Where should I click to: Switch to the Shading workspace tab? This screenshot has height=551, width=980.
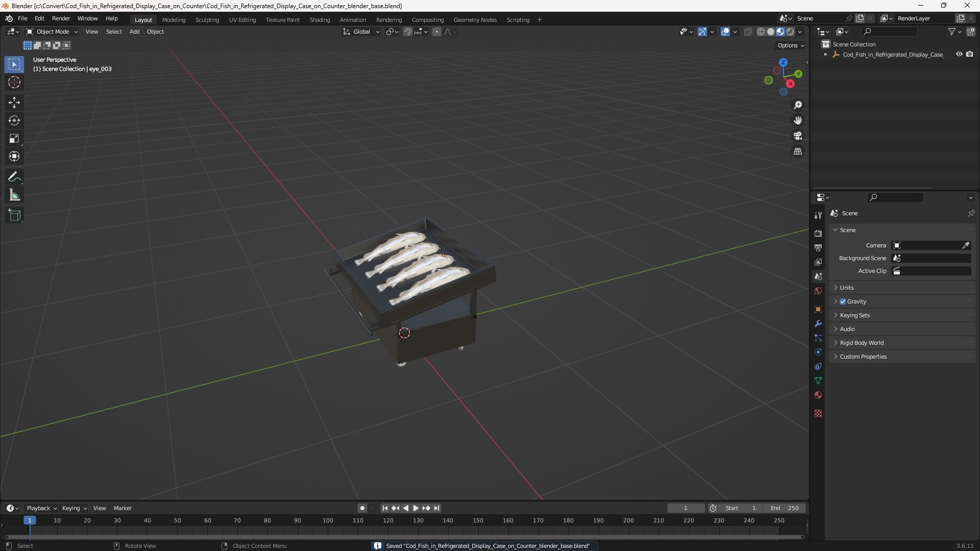tap(320, 19)
